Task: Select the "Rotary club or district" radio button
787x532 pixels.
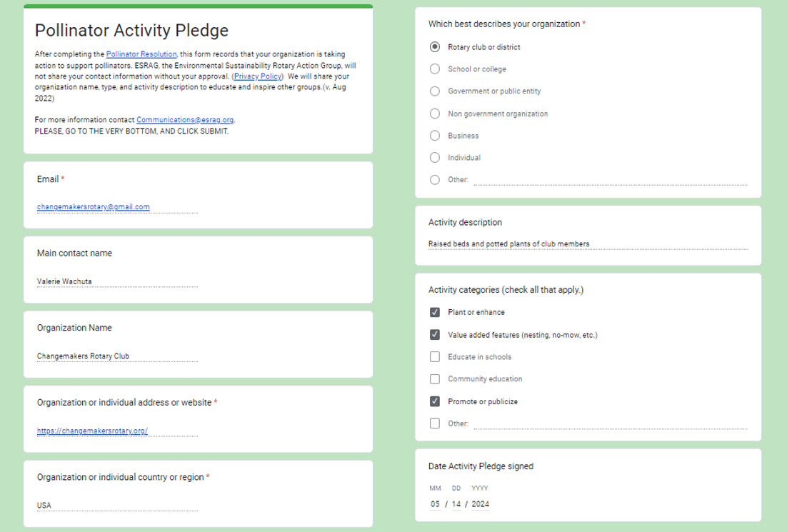Action: click(434, 46)
